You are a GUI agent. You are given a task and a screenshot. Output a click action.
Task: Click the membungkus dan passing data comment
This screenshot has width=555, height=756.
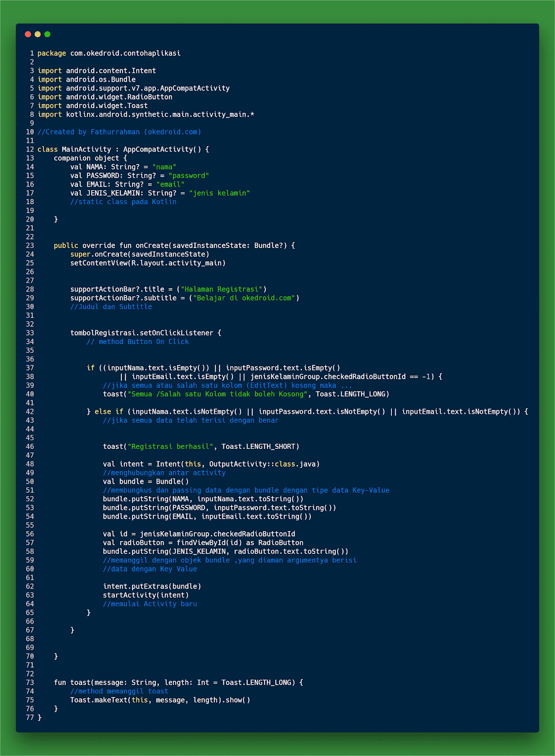[x=246, y=490]
